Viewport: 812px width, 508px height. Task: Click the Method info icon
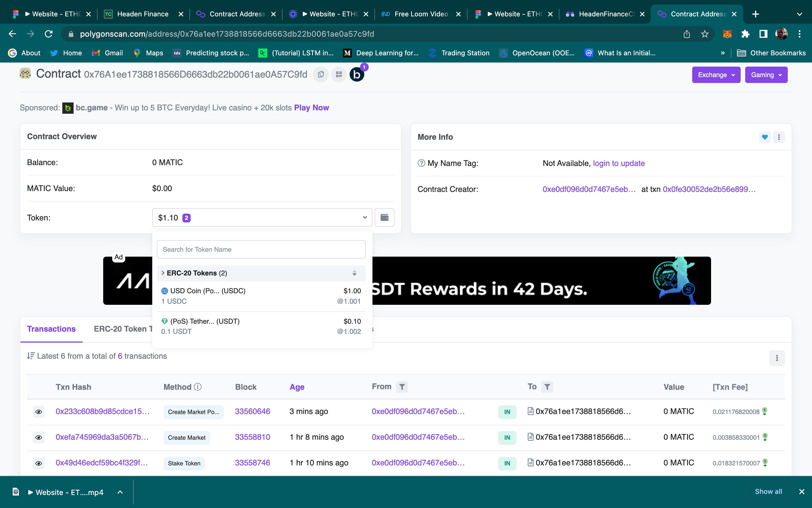click(198, 387)
